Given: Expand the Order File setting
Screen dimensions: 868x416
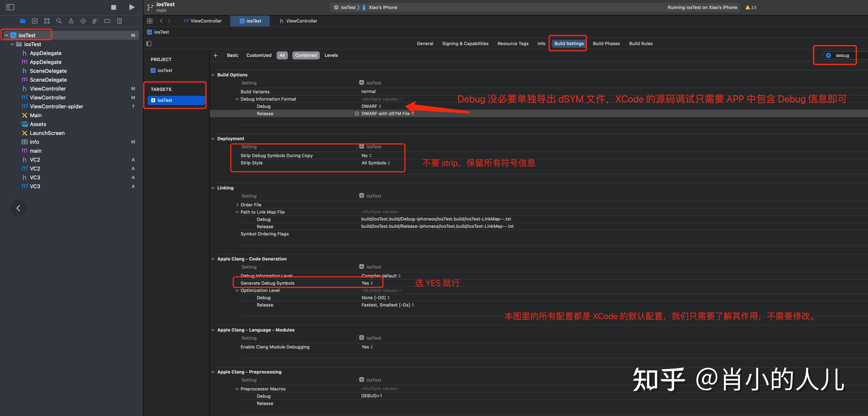Looking at the screenshot, I should click(237, 205).
